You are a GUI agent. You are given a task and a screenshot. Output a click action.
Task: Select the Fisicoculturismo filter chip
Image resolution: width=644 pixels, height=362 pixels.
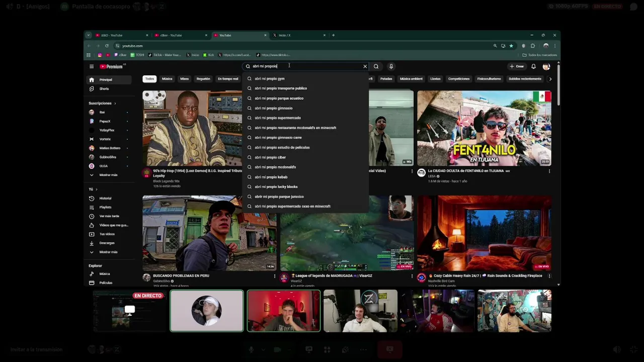coord(489,79)
